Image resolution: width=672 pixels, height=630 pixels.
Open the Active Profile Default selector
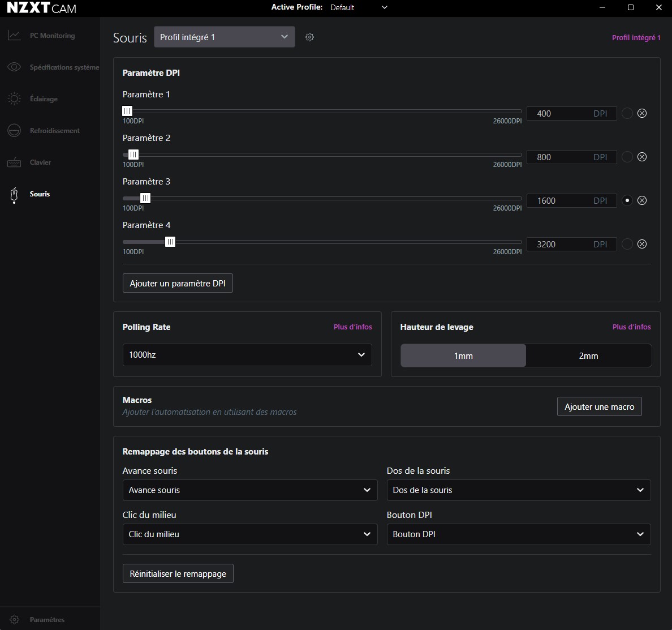359,7
